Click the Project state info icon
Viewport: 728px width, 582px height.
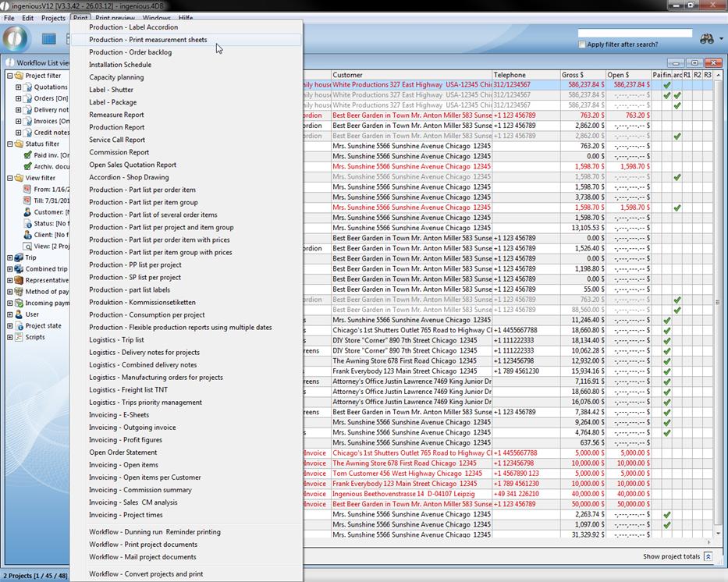19,326
